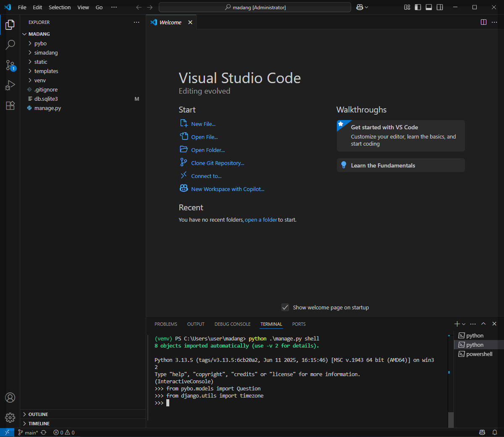Expand the simadang folder
The height and width of the screenshot is (437, 504).
coord(83,52)
